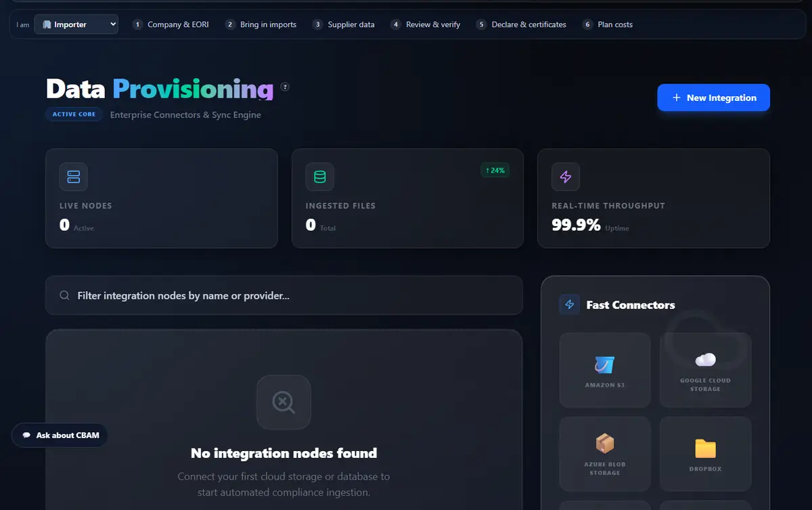Open the Ask about CBAM chat button
The image size is (812, 510).
(x=60, y=435)
